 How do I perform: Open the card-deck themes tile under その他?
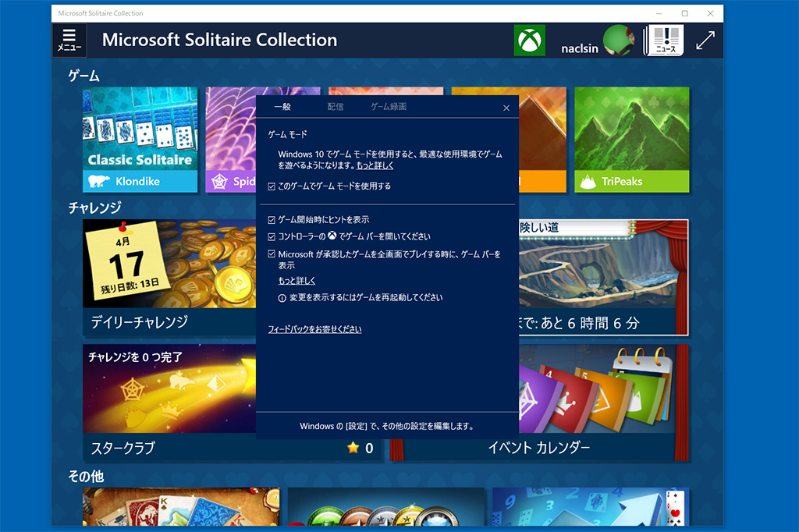pyautogui.click(x=181, y=507)
